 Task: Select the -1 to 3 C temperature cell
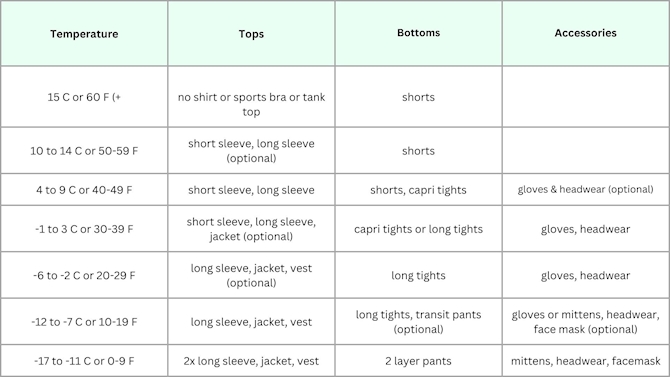pos(84,229)
